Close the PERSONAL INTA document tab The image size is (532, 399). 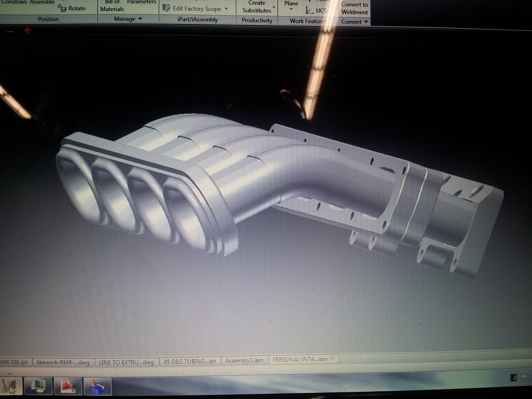(332, 358)
